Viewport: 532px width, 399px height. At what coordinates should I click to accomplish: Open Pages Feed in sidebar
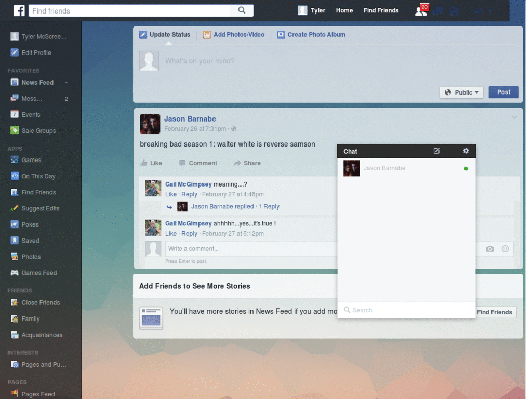click(x=33, y=394)
